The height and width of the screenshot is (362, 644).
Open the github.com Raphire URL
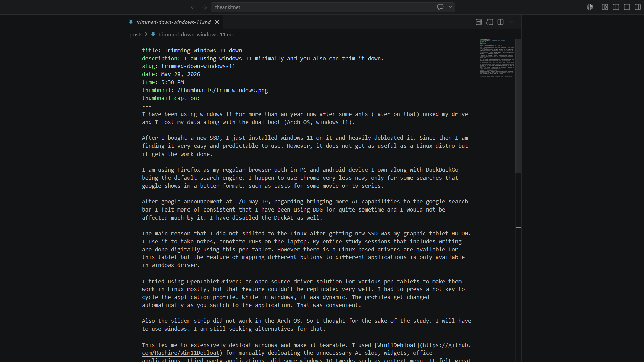[x=446, y=345]
